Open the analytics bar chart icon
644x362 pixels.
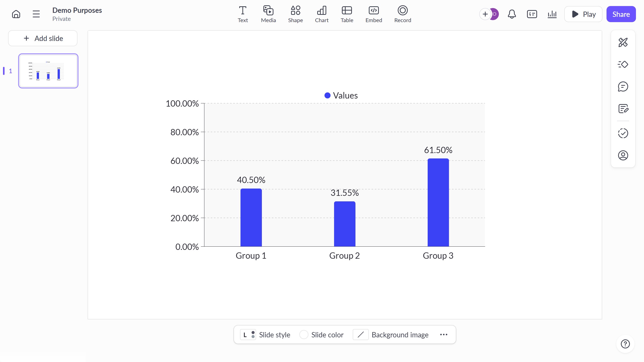coord(552,14)
